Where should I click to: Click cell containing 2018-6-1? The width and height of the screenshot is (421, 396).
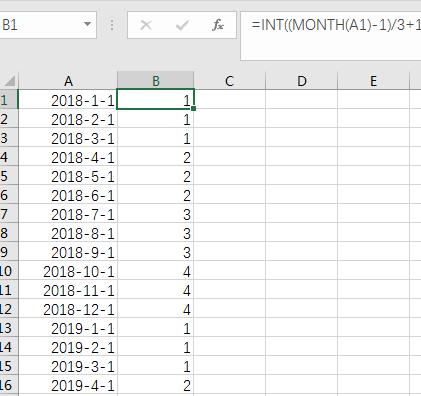coord(68,194)
